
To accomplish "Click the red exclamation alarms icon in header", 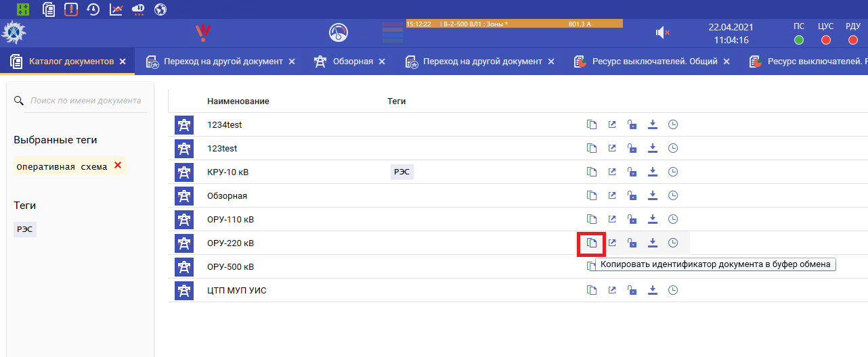I will coord(202,32).
